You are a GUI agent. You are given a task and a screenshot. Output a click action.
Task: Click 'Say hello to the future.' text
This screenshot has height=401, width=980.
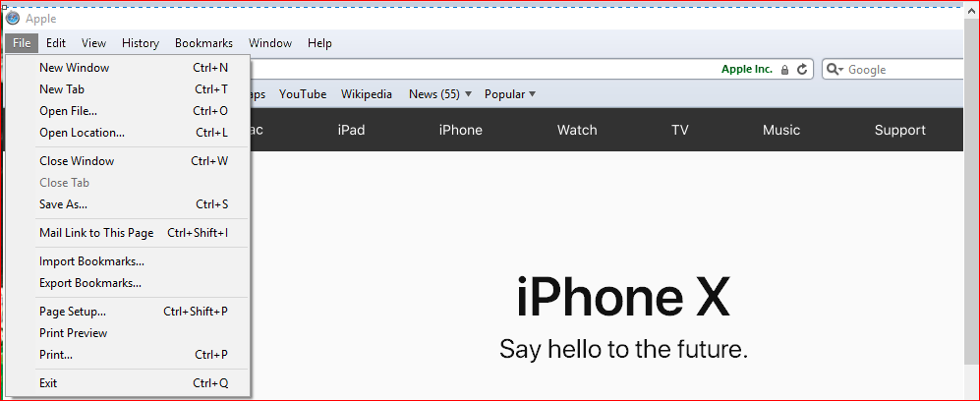623,349
